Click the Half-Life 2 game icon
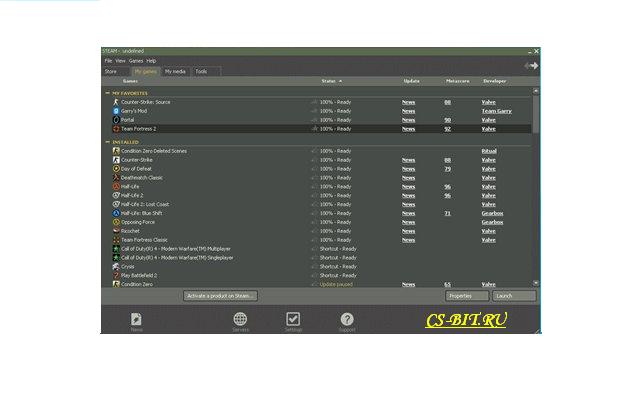This screenshot has height=400, width=640. pyautogui.click(x=116, y=196)
